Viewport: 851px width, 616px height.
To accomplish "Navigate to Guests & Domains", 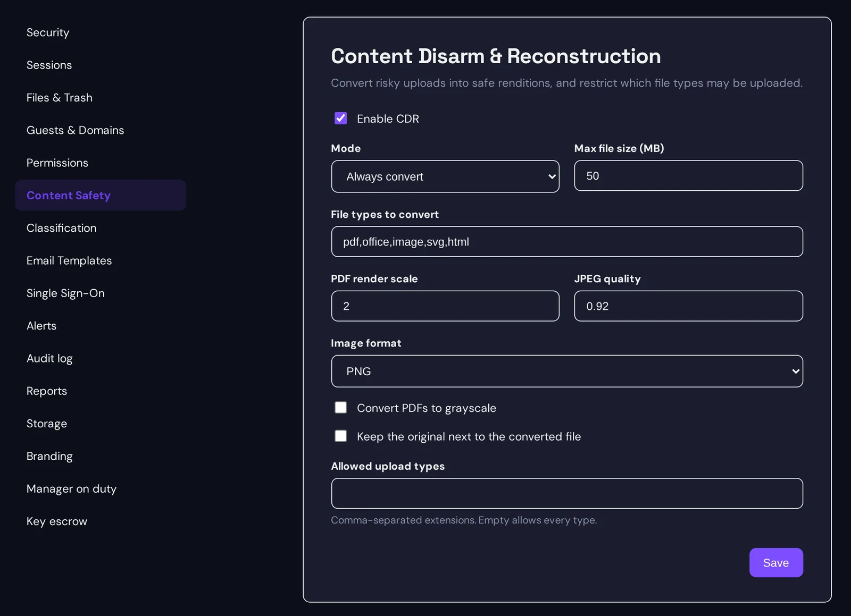I will pyautogui.click(x=101, y=130).
